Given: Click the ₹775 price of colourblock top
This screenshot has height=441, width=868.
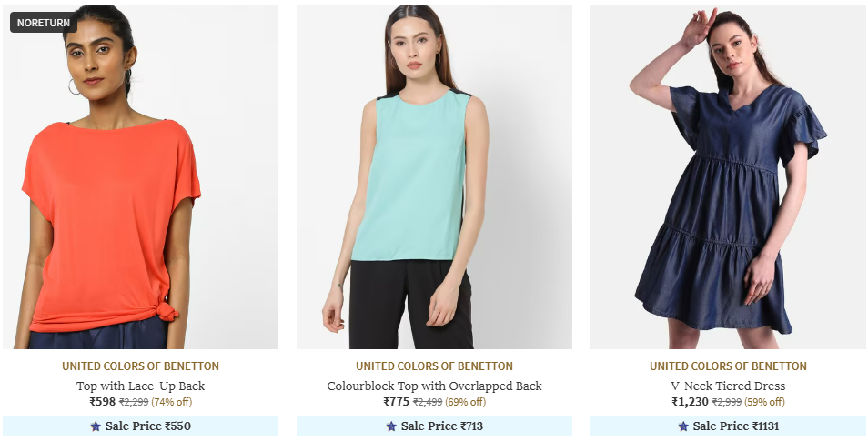Looking at the screenshot, I should point(397,402).
